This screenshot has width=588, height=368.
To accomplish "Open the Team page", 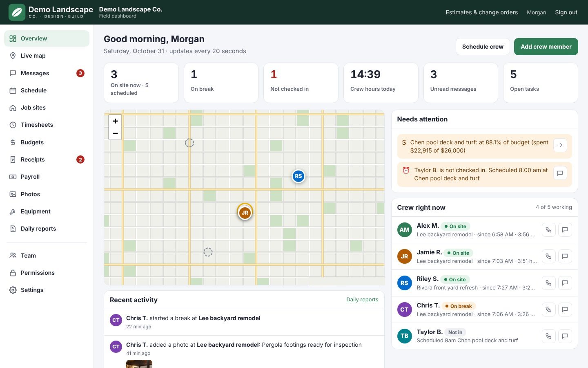I will (x=47, y=256).
